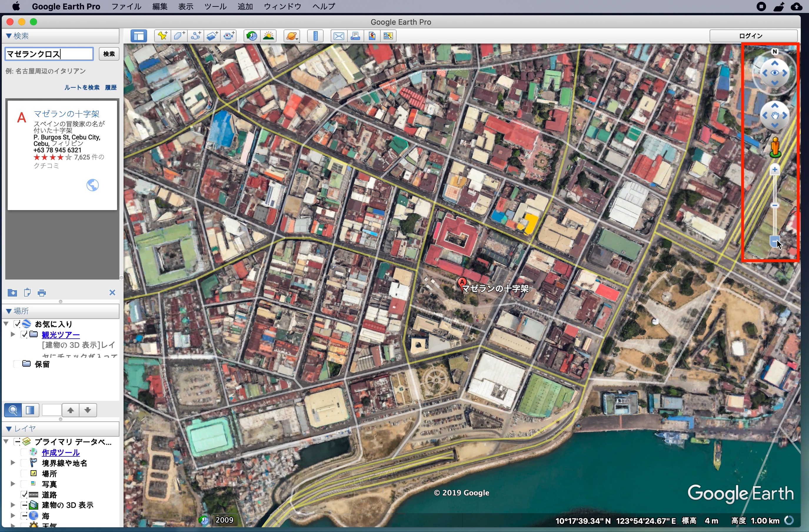This screenshot has height=532, width=809.
Task: Click the Add Placemark pushpin icon
Action: (x=162, y=36)
